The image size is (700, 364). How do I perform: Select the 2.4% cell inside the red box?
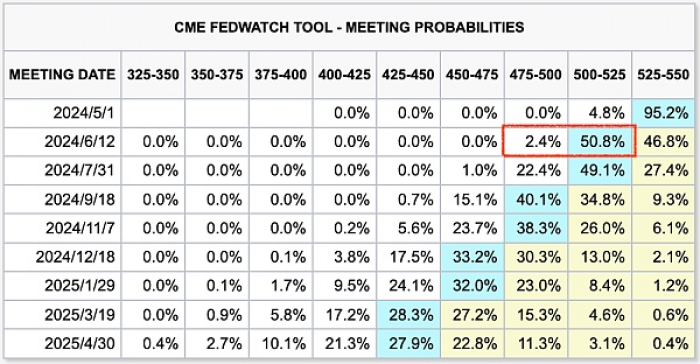click(x=536, y=142)
